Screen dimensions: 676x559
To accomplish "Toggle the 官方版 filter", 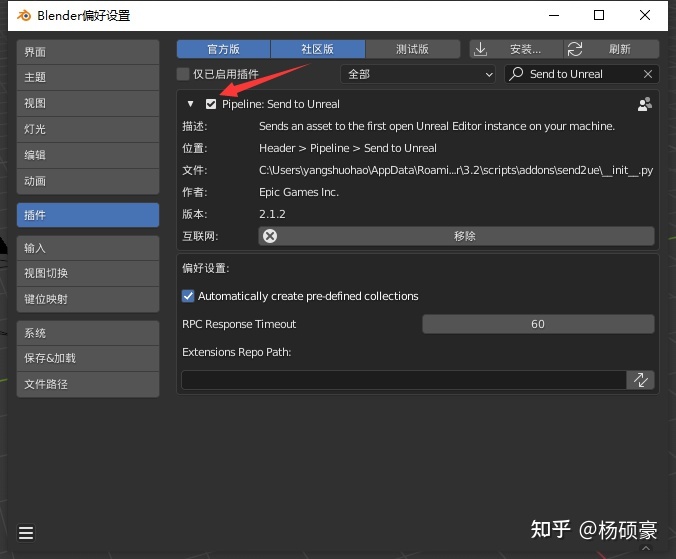I will 223,49.
